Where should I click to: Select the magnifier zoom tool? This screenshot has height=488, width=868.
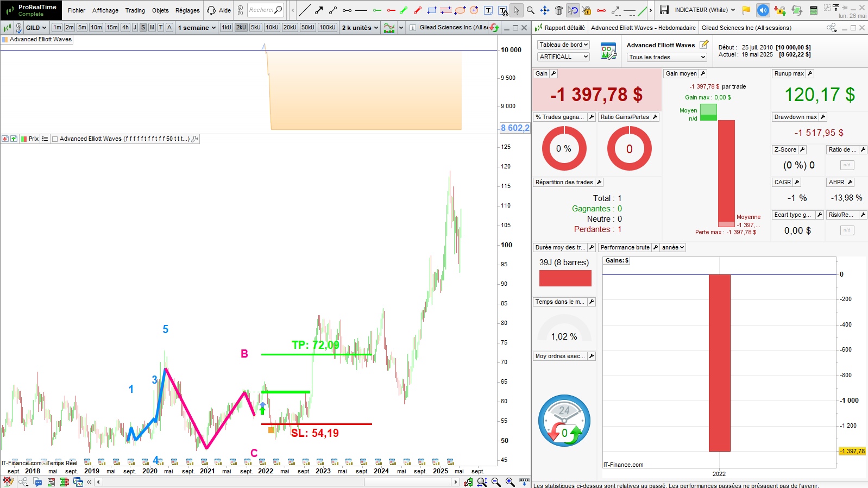[x=531, y=10]
